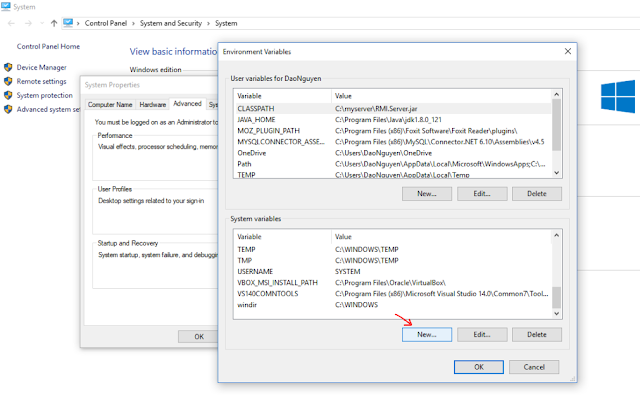This screenshot has height=395, width=640.
Task: Click Delete under System variables
Action: [x=536, y=335]
